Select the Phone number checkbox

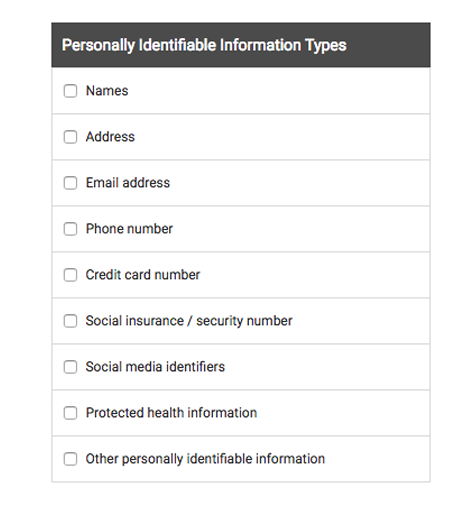(x=70, y=229)
